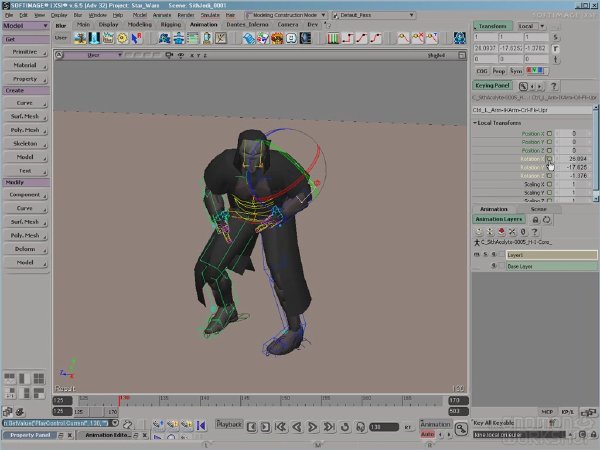Refresh the Animation Layers panel
The height and width of the screenshot is (450, 600).
pos(546,220)
